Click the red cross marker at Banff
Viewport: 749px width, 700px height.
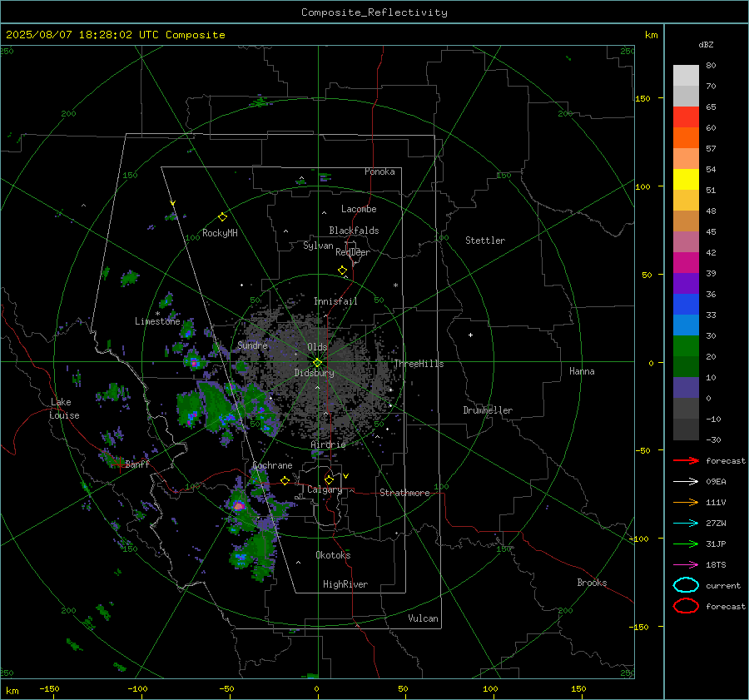point(119,464)
